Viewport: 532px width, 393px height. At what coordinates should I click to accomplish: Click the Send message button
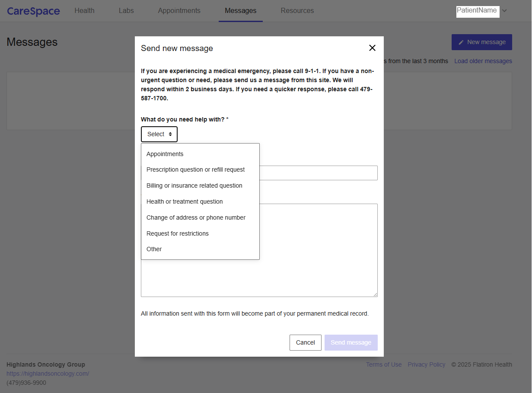[x=351, y=342]
